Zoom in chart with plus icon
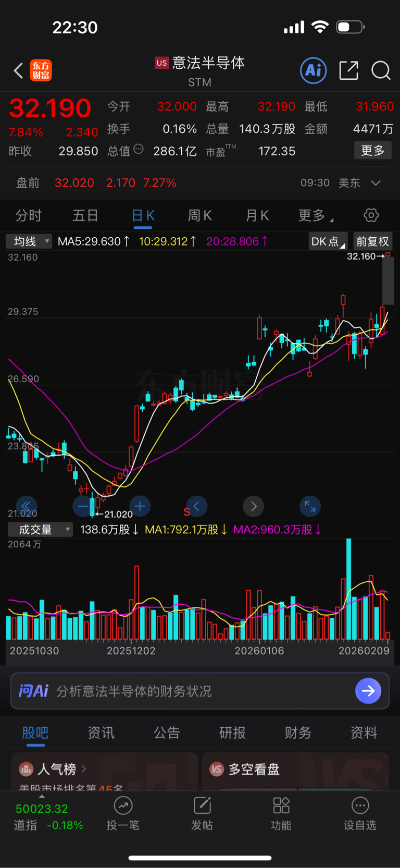The width and height of the screenshot is (400, 868). point(140,506)
